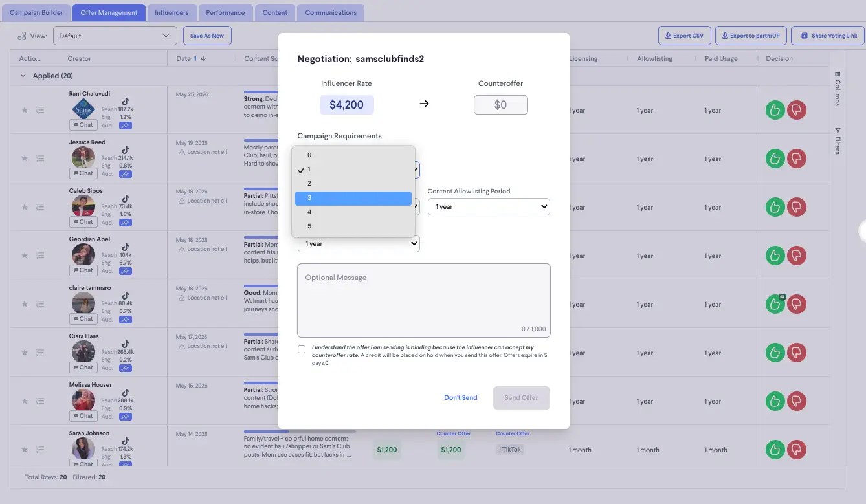Reject Ciara Haas with thumbs down

797,353
